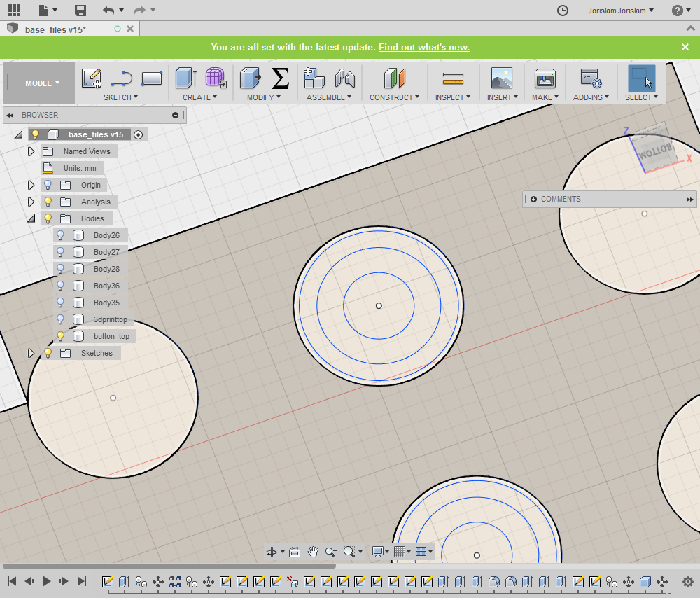700x598 pixels.
Task: Click the 3D Print make icon
Action: pyautogui.click(x=545, y=78)
